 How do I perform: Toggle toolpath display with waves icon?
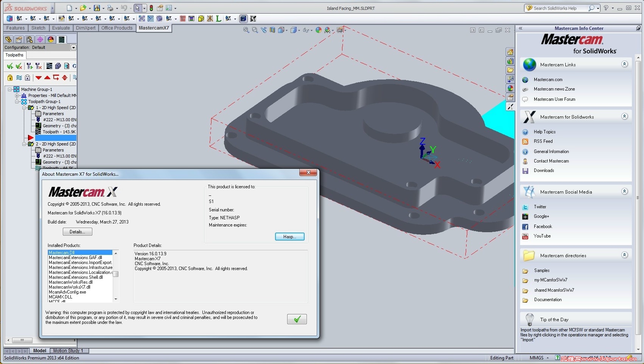19,78
